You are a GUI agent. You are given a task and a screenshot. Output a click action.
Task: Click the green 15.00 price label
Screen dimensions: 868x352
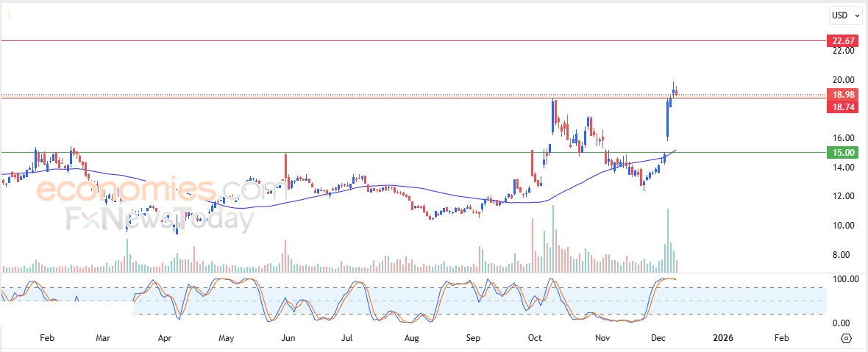coord(842,153)
